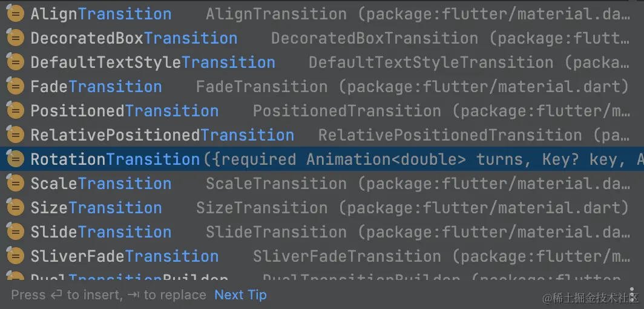Click the icon beside PositionedTransition
644x309 pixels.
[x=15, y=111]
